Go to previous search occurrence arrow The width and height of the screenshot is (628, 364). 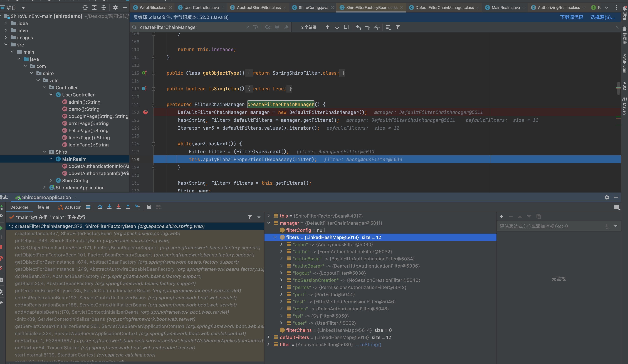pos(327,27)
